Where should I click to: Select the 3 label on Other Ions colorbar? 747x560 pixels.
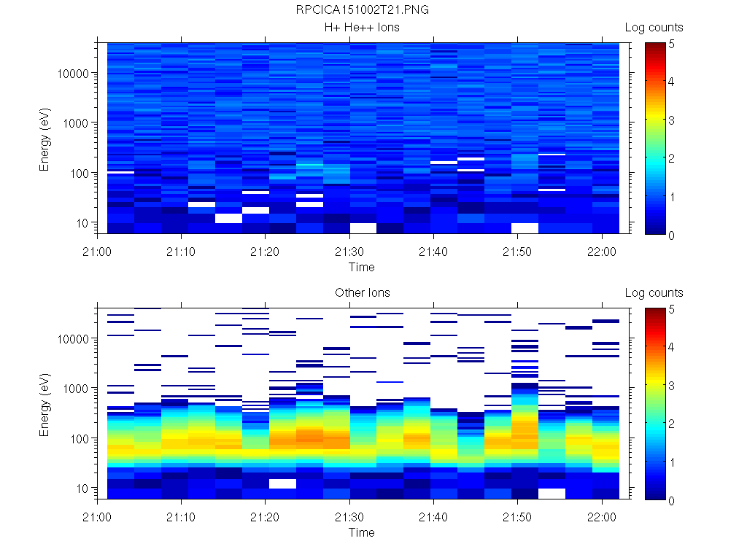pyautogui.click(x=672, y=386)
